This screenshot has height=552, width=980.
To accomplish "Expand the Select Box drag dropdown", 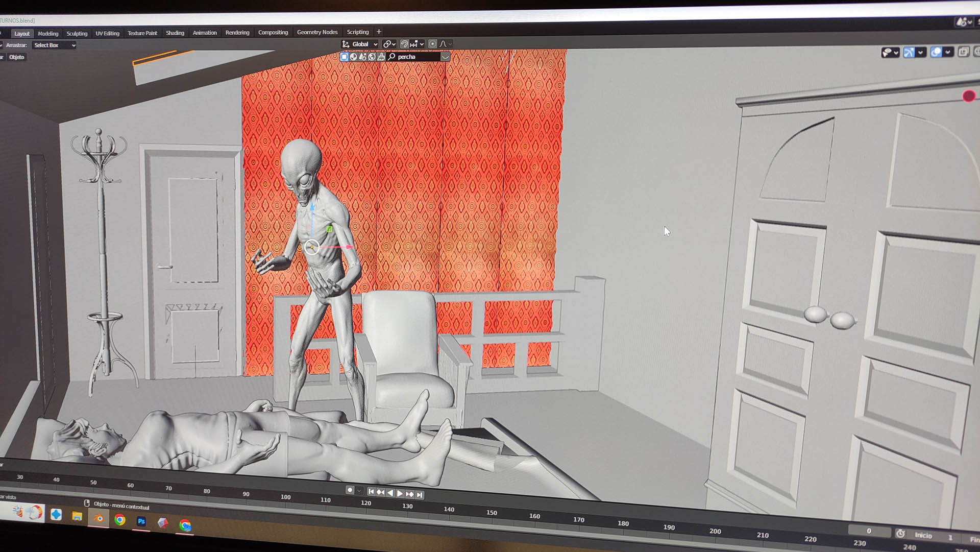I will pyautogui.click(x=54, y=45).
